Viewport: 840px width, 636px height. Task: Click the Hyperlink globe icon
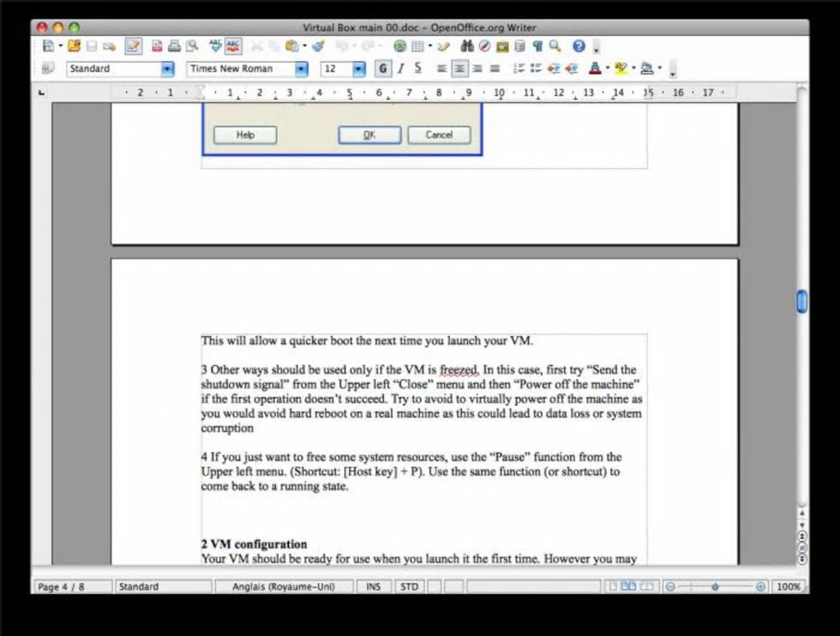(x=399, y=46)
